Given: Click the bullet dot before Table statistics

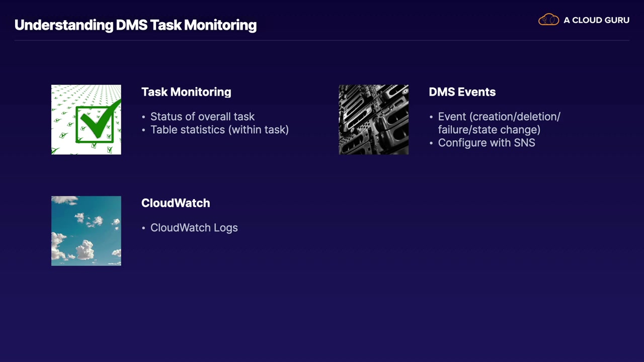Looking at the screenshot, I should [x=143, y=130].
